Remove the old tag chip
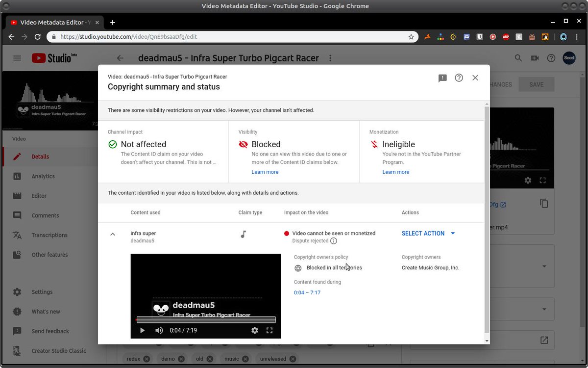The width and height of the screenshot is (588, 368). pyautogui.click(x=210, y=359)
